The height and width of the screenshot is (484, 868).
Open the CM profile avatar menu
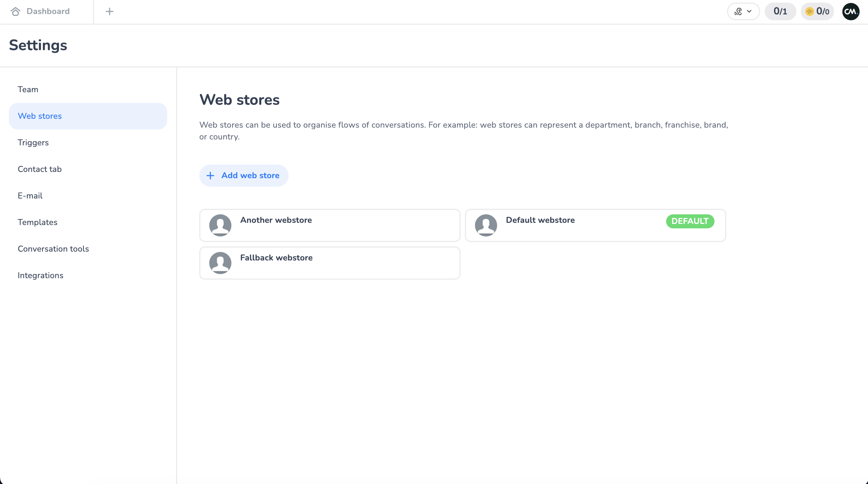tap(851, 11)
